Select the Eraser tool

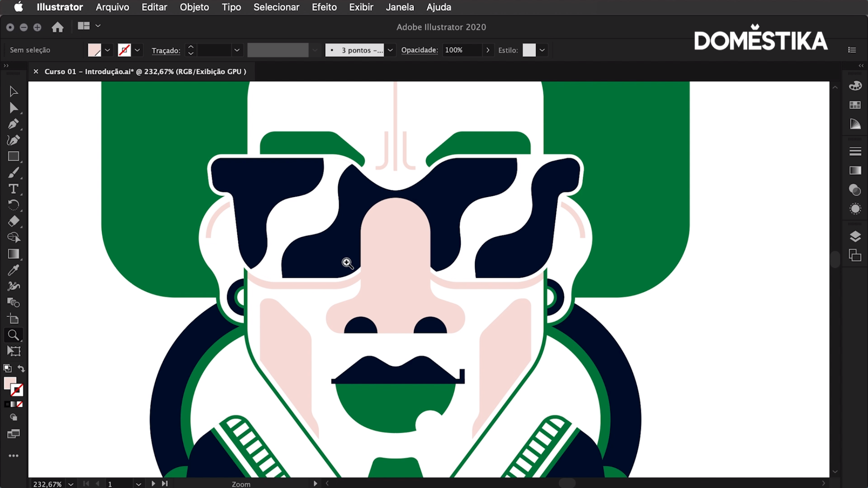(x=13, y=221)
